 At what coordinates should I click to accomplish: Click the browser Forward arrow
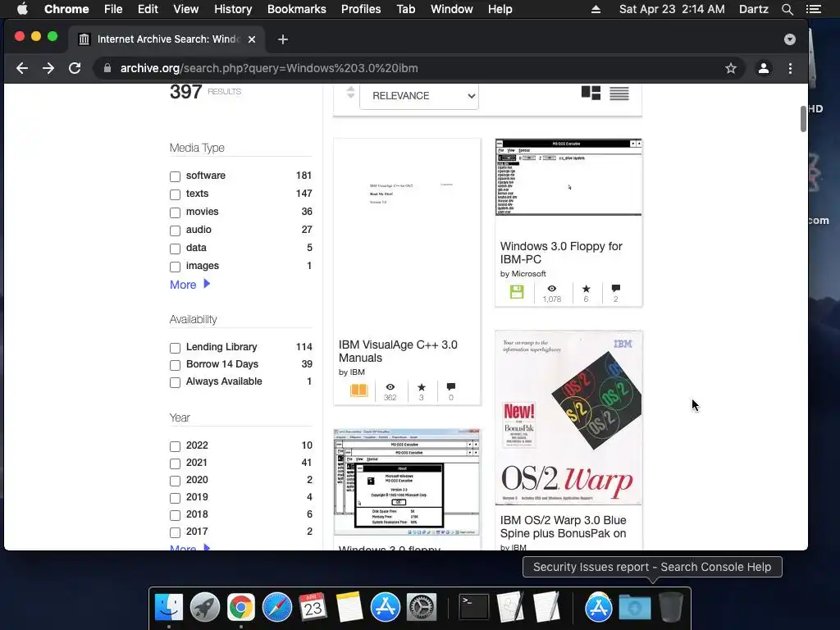(48, 68)
